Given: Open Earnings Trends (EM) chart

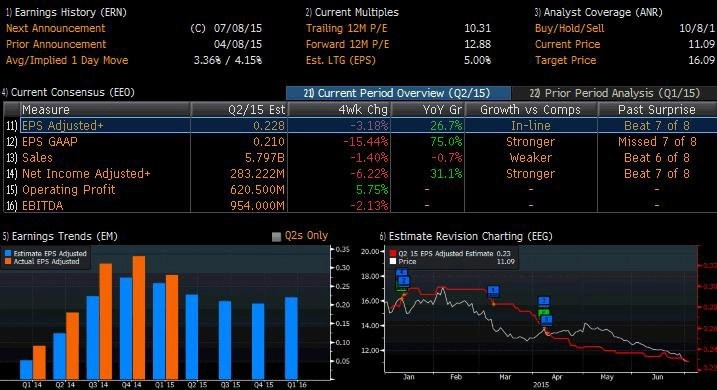Looking at the screenshot, I should 60,236.
